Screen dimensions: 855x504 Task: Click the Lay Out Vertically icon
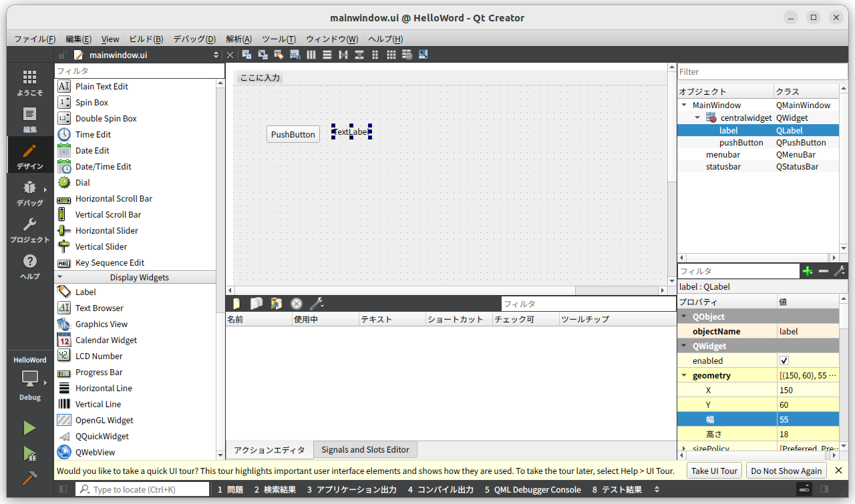coord(327,54)
